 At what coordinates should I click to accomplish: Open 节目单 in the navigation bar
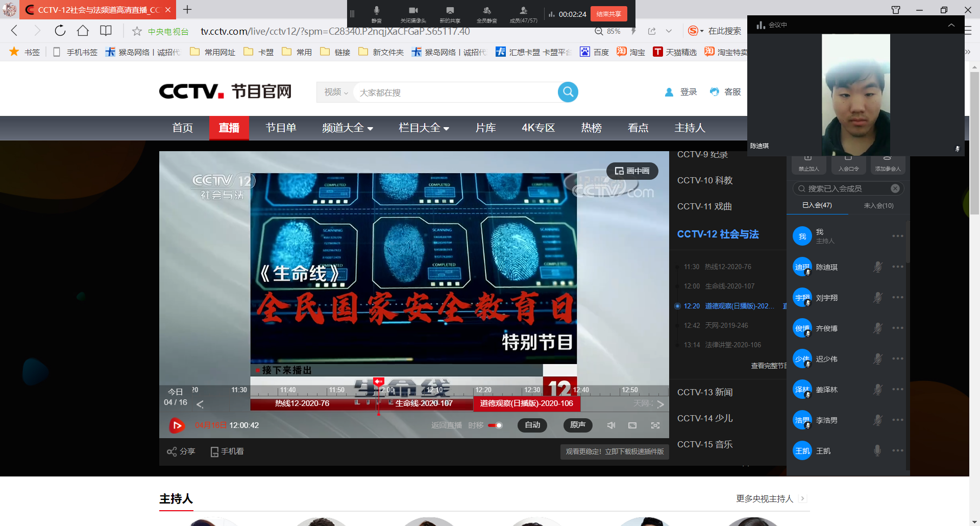281,128
